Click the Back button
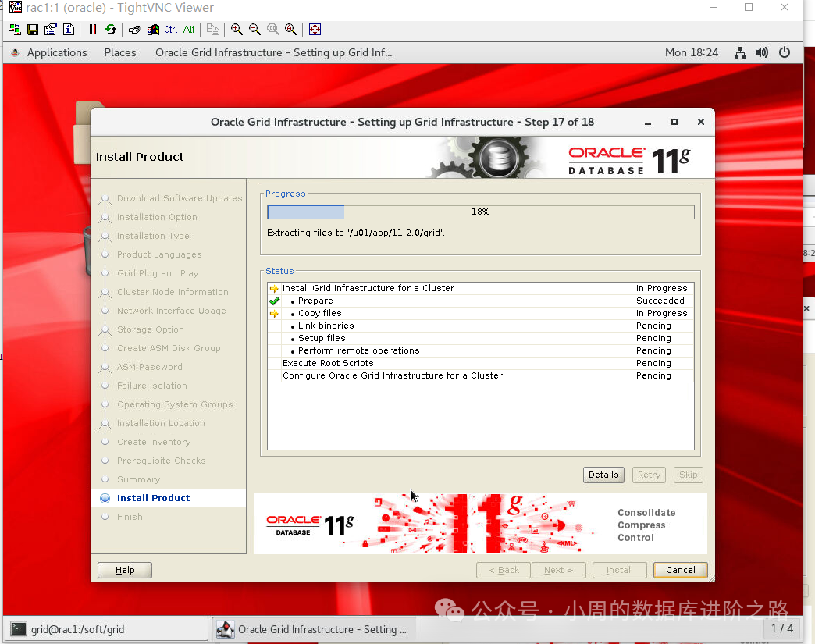 (504, 570)
